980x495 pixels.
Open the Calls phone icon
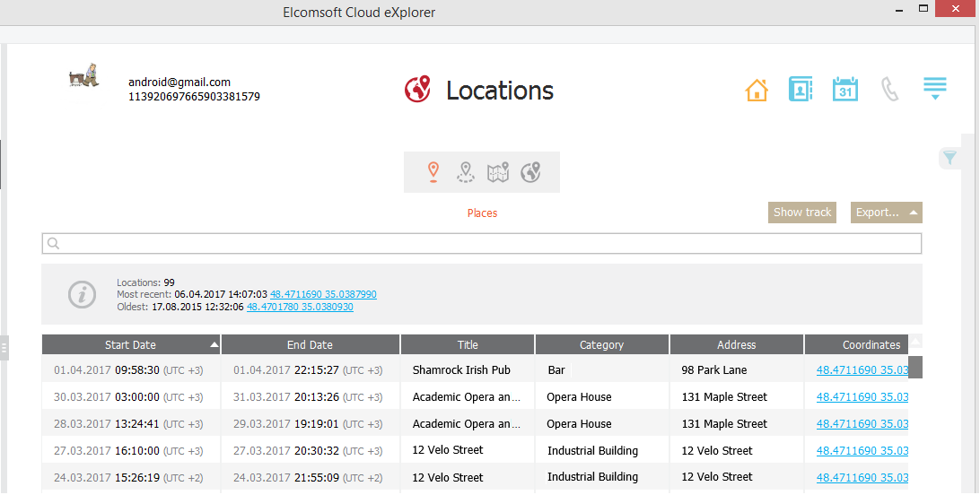coord(889,90)
